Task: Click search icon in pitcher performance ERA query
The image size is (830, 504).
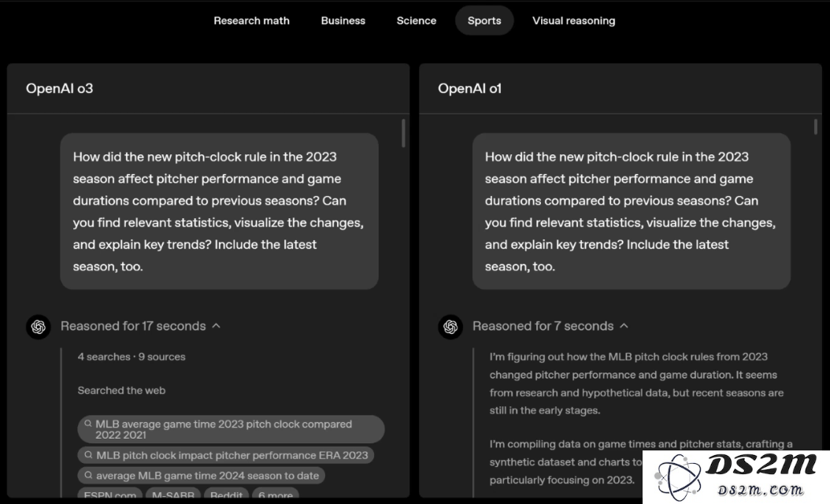Action: point(88,454)
